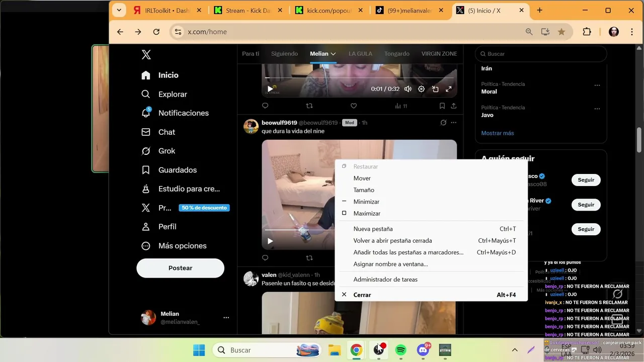Click Grok icon on beowulf9619 post
This screenshot has height=362, width=644.
coord(443,123)
